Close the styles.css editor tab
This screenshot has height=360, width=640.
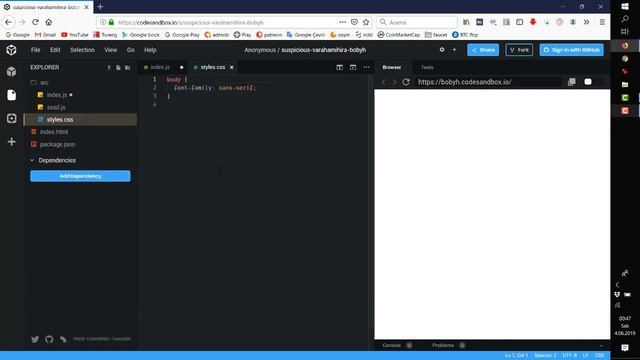pos(231,67)
